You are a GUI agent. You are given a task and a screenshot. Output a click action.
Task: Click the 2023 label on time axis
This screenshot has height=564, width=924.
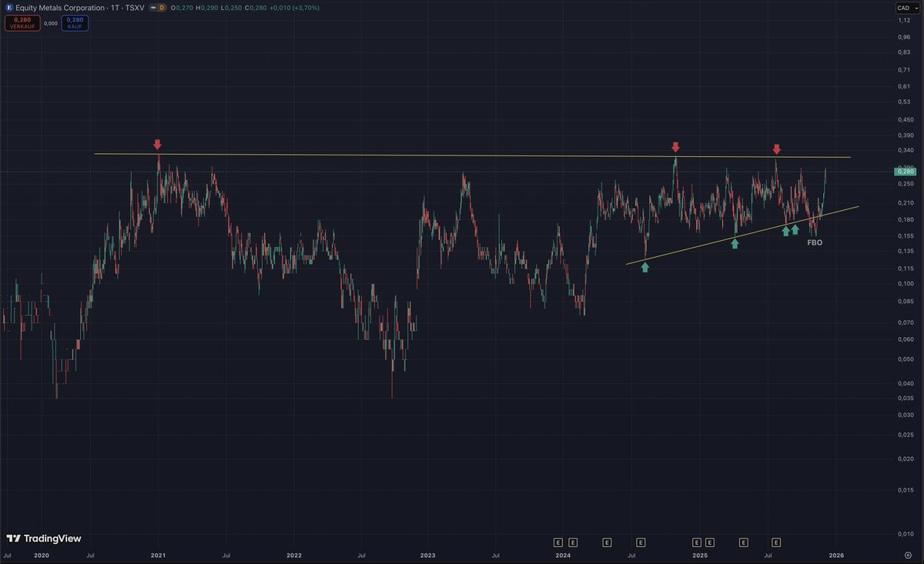click(428, 555)
